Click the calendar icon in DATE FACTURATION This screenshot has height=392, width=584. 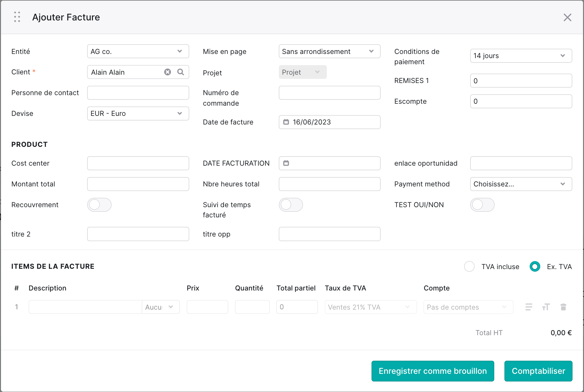(x=286, y=163)
